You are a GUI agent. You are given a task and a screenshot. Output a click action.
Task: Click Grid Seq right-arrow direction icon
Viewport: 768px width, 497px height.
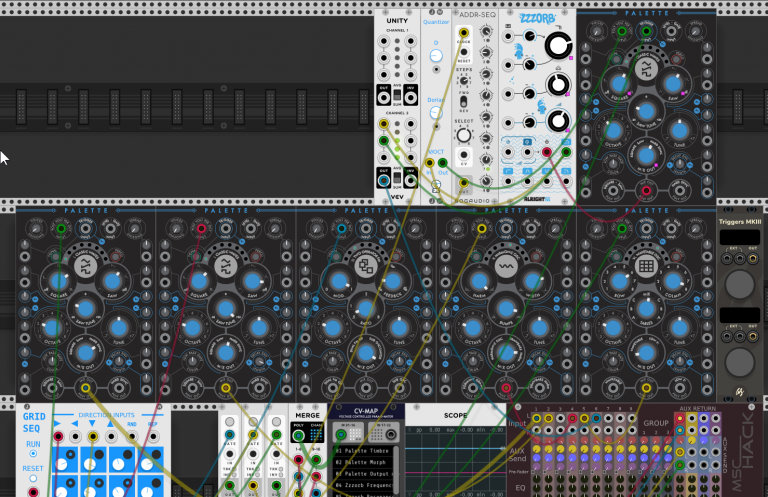pyautogui.click(x=58, y=424)
